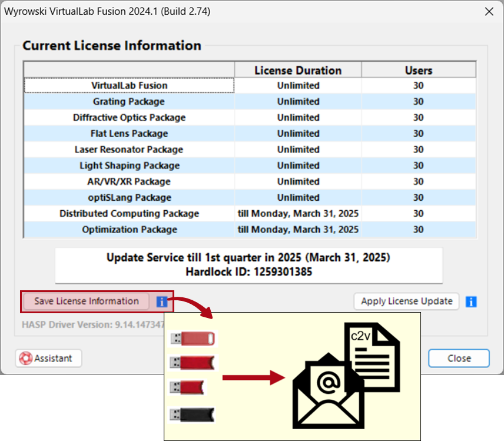The width and height of the screenshot is (504, 441).
Task: Click the lifebuoy icon on Assistant button
Action: pyautogui.click(x=26, y=358)
